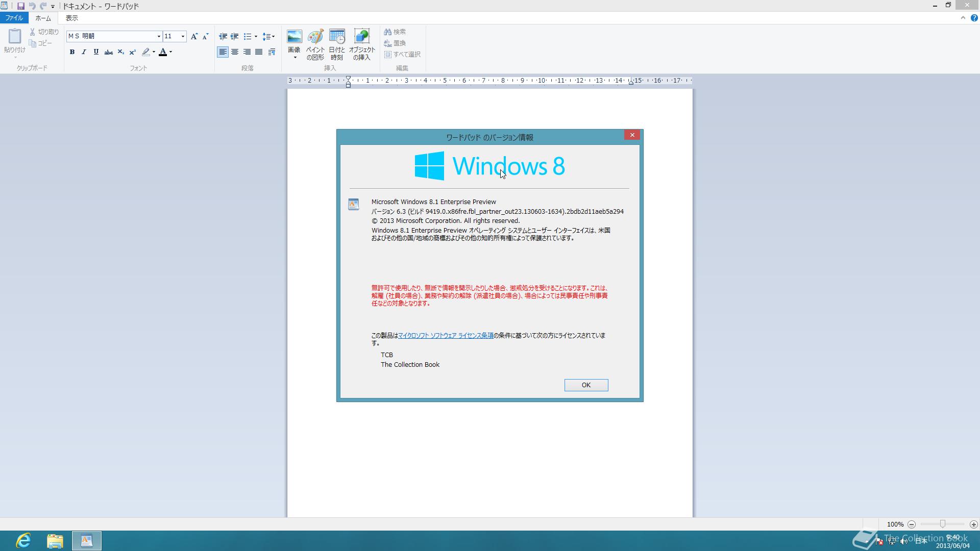Select justify text alignment
The width and height of the screenshot is (980, 551).
tap(259, 52)
